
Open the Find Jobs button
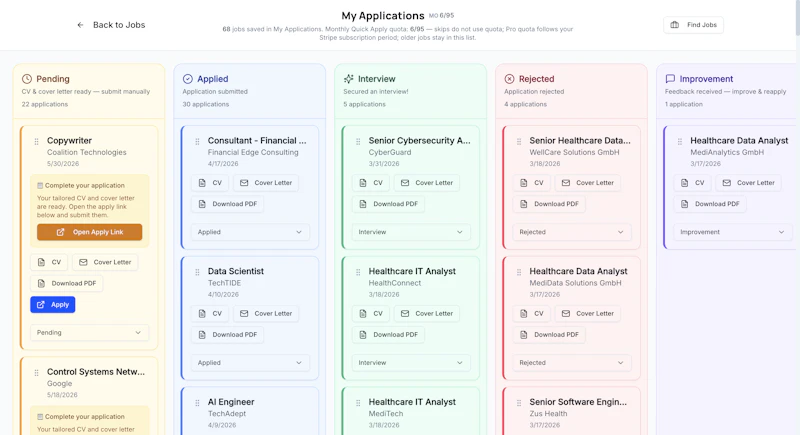coord(693,25)
